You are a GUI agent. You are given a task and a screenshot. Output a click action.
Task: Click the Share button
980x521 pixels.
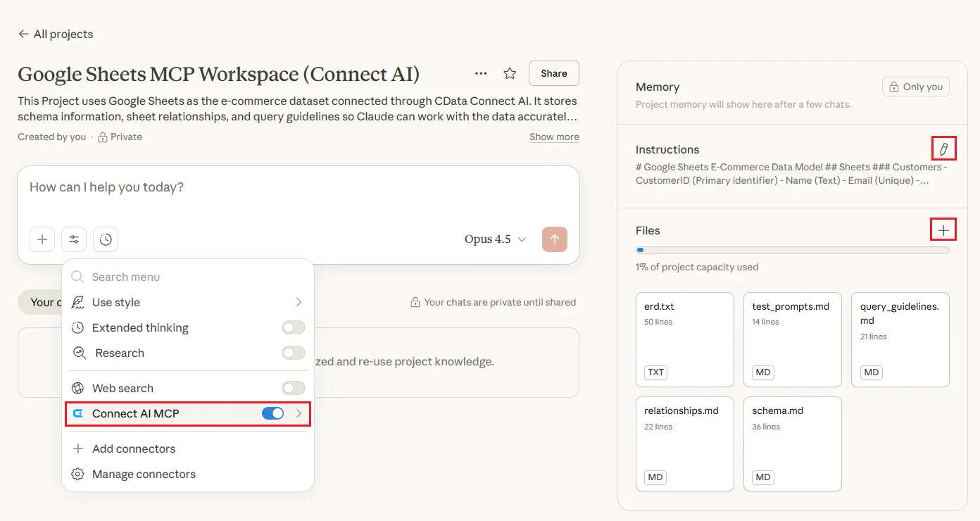[x=553, y=73]
